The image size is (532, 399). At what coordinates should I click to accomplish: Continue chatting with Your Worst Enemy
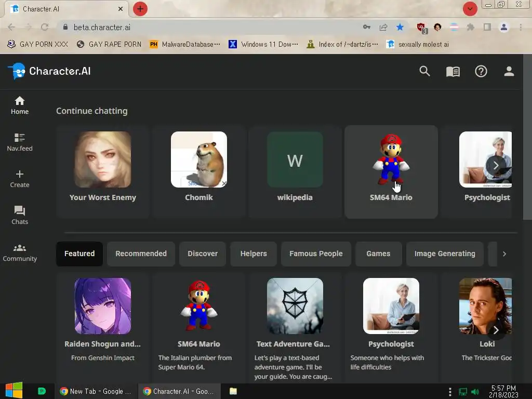[x=103, y=171]
